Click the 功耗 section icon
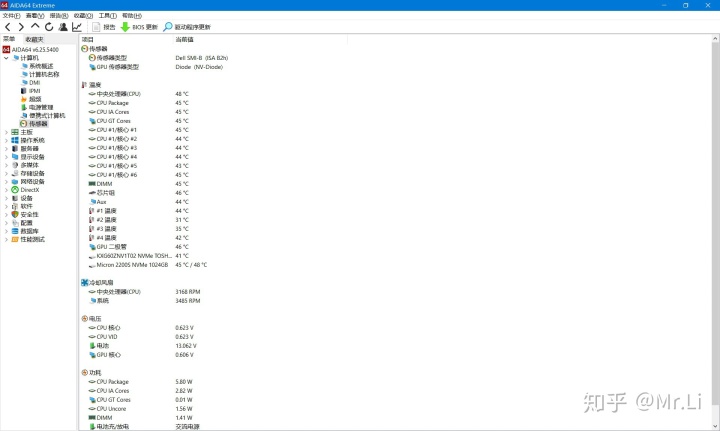Screen dimensions: 720x431 pyautogui.click(x=84, y=373)
